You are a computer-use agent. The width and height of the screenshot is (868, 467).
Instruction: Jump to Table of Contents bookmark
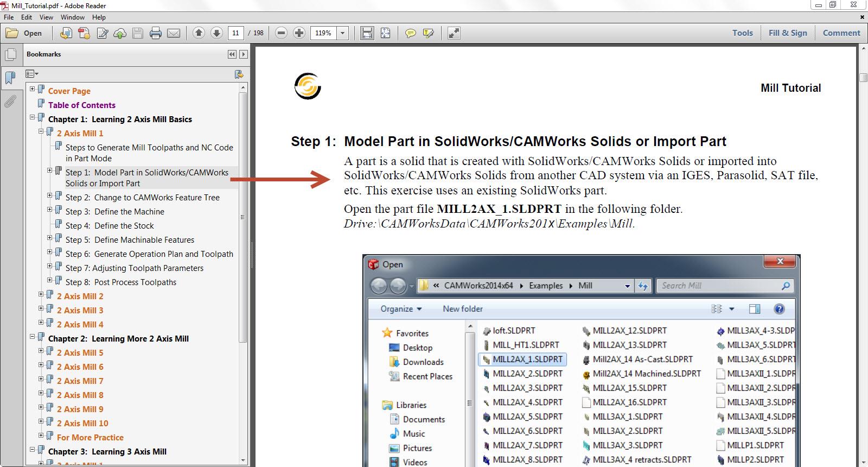(81, 105)
